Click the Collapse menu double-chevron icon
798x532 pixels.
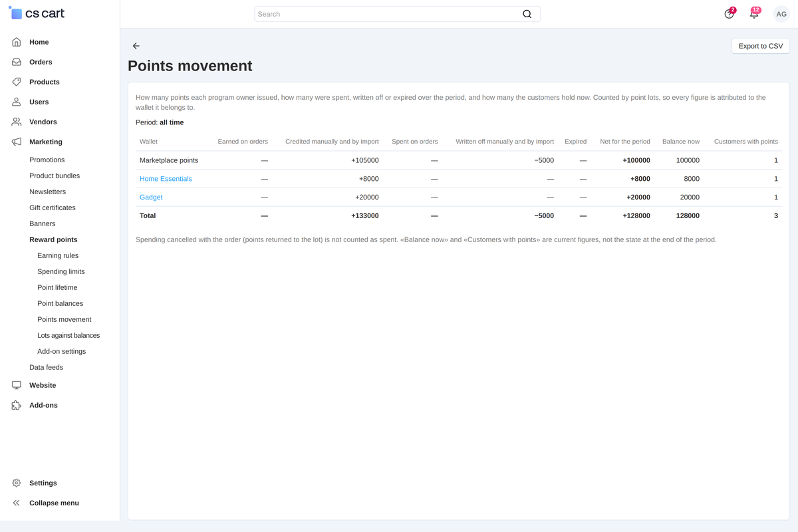(x=17, y=503)
